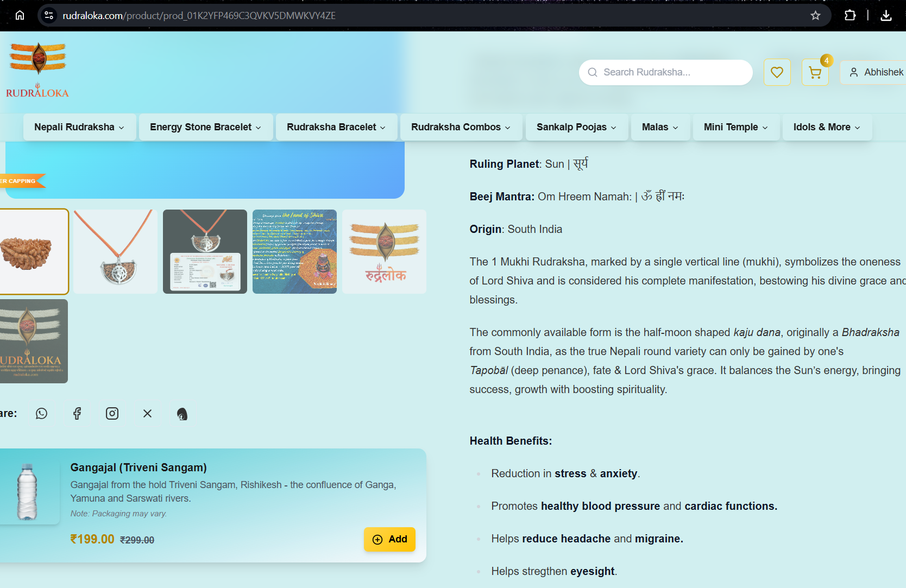Screen dimensions: 906x588
Task: Click the Beej Mantra line
Action: click(577, 197)
